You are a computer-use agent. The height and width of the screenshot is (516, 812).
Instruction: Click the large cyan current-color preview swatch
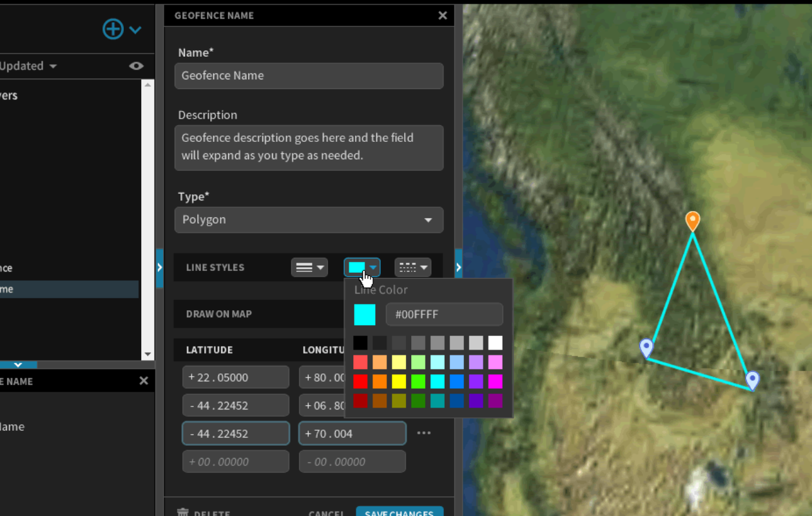(x=365, y=315)
